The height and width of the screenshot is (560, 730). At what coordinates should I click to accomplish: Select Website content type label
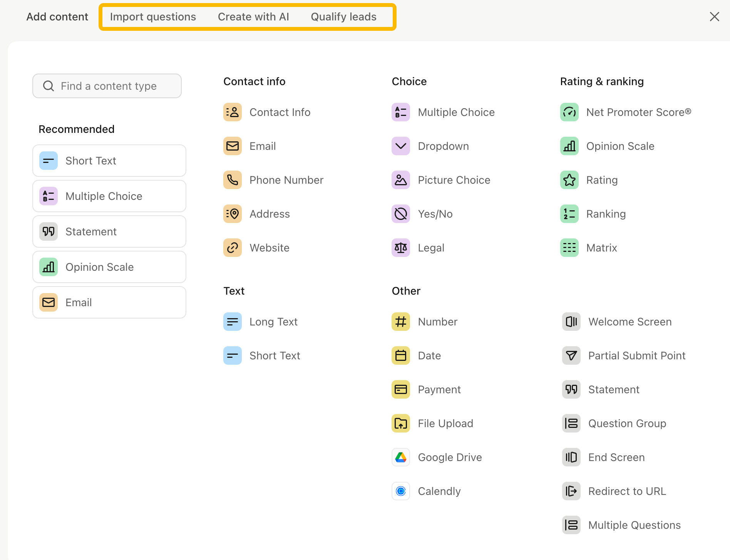click(270, 248)
